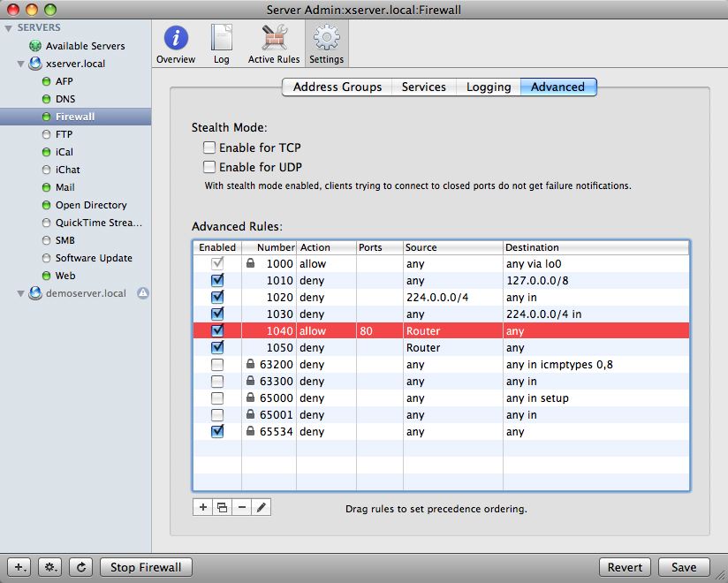Click Web service status indicator
Image resolution: width=728 pixels, height=583 pixels.
pyautogui.click(x=46, y=276)
